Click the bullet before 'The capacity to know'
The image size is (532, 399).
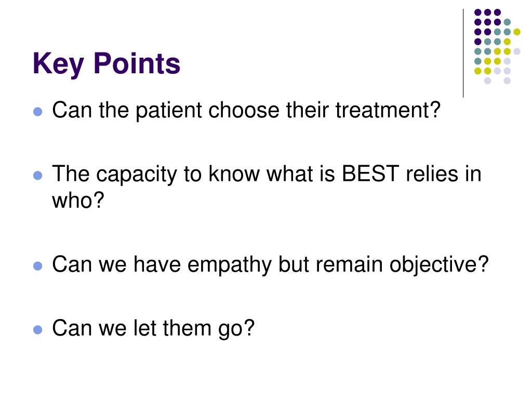(x=37, y=175)
